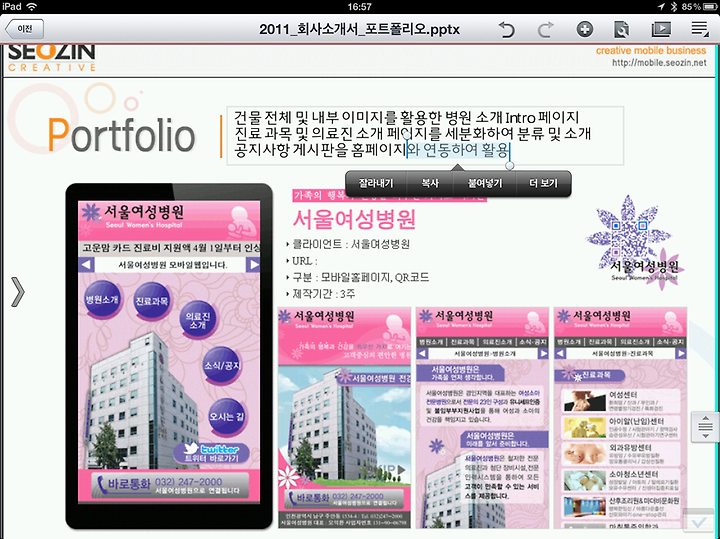Tap the pink 서울여성병원 heading
The image size is (720, 539).
[354, 219]
